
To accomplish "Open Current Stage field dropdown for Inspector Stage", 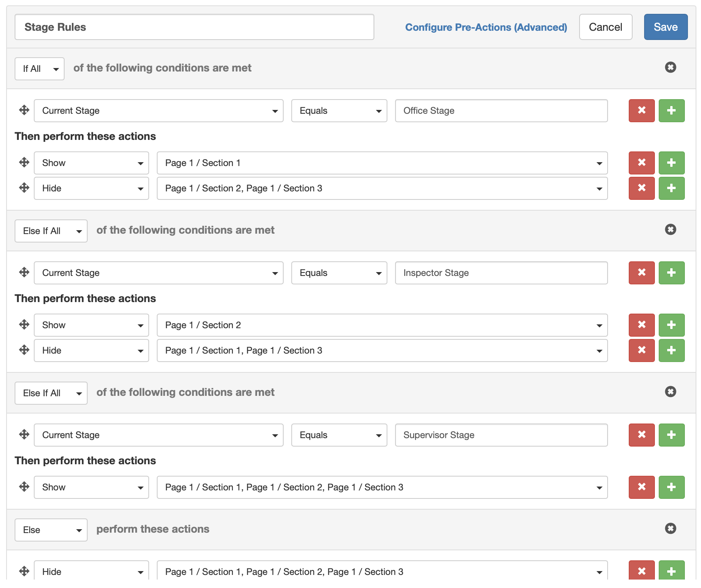I will click(158, 273).
